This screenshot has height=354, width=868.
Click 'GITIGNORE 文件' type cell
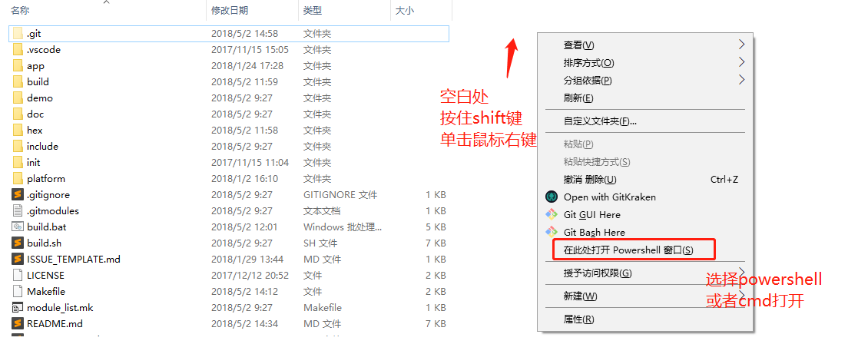click(x=340, y=195)
